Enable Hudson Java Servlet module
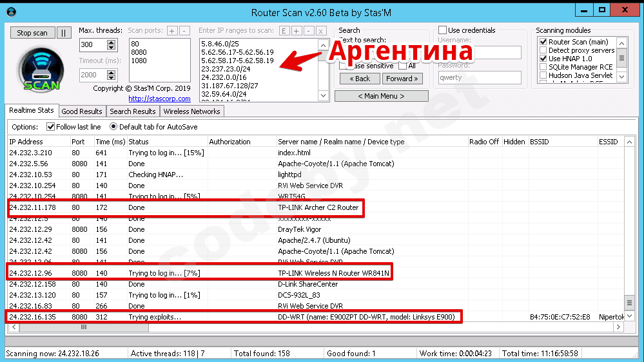Image resolution: width=644 pixels, height=362 pixels. point(543,75)
